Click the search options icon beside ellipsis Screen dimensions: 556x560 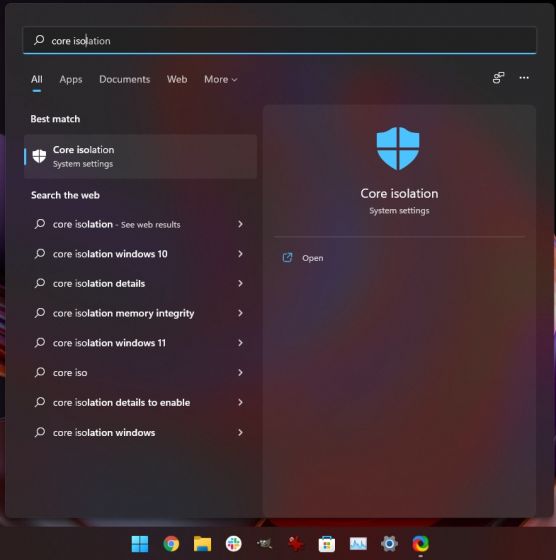[498, 78]
